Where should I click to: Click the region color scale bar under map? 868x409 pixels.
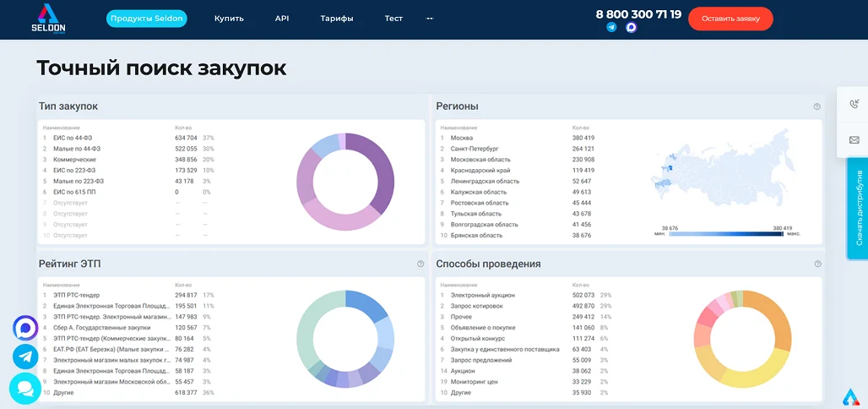pos(726,234)
